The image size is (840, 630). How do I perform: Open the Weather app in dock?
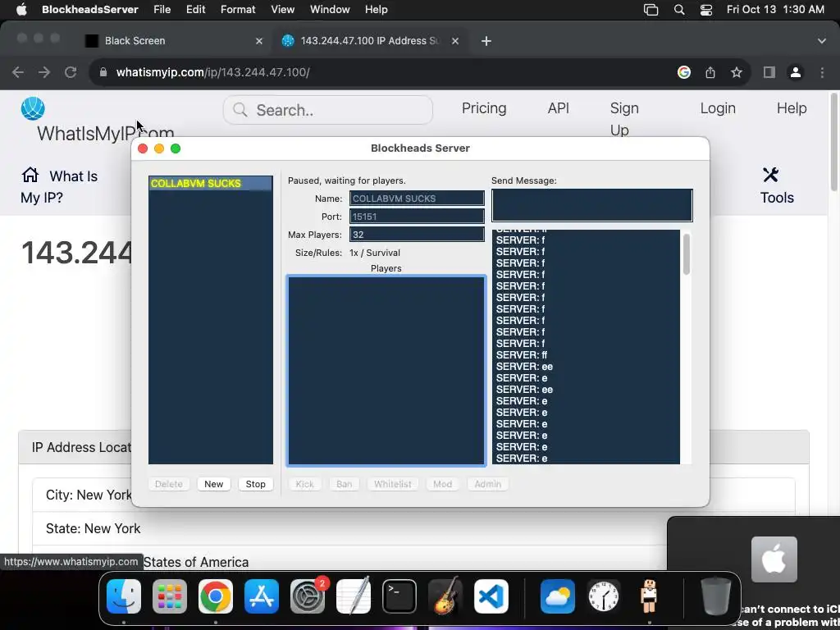coord(557,596)
